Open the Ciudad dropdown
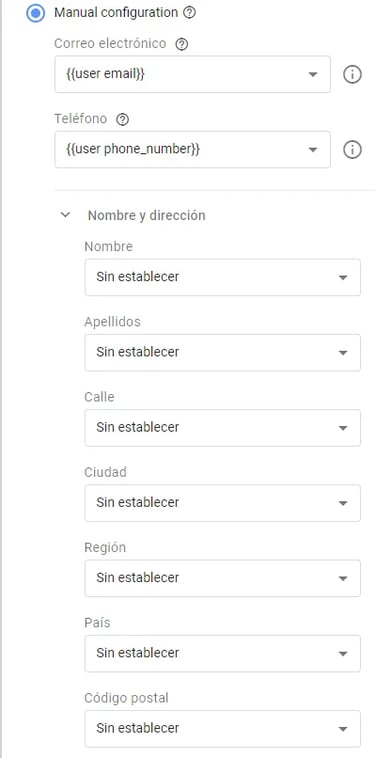 click(222, 503)
